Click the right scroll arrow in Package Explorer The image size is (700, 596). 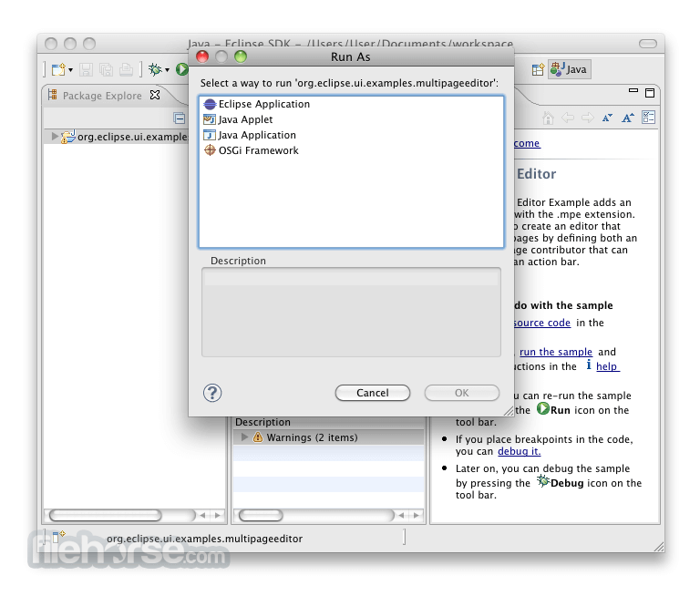point(218,515)
